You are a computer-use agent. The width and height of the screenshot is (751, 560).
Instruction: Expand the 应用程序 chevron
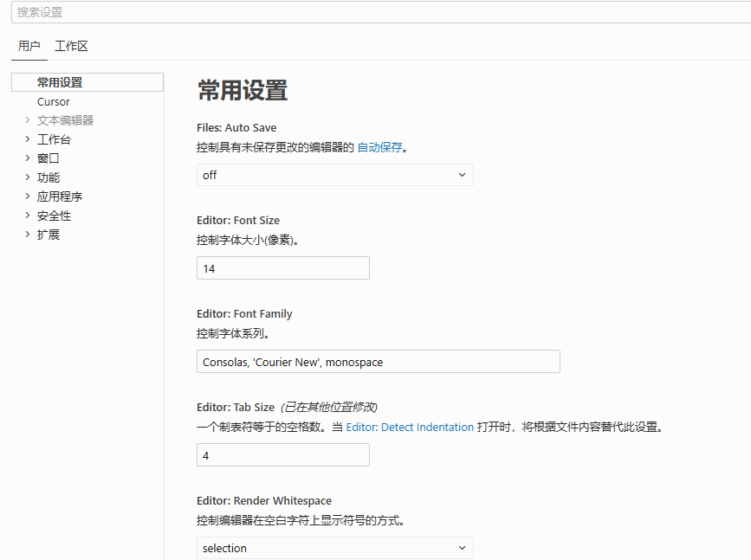pos(28,196)
